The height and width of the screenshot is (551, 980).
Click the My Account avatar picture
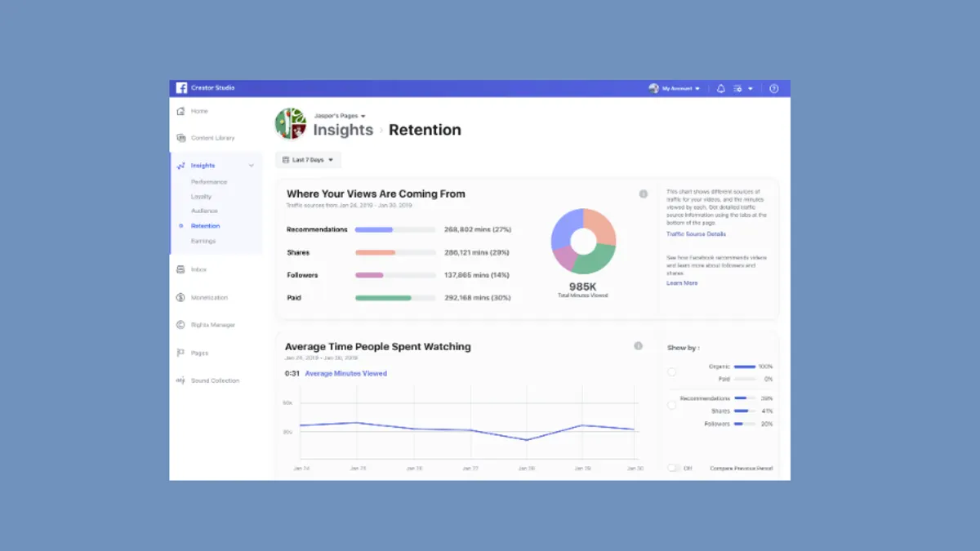pyautogui.click(x=653, y=88)
